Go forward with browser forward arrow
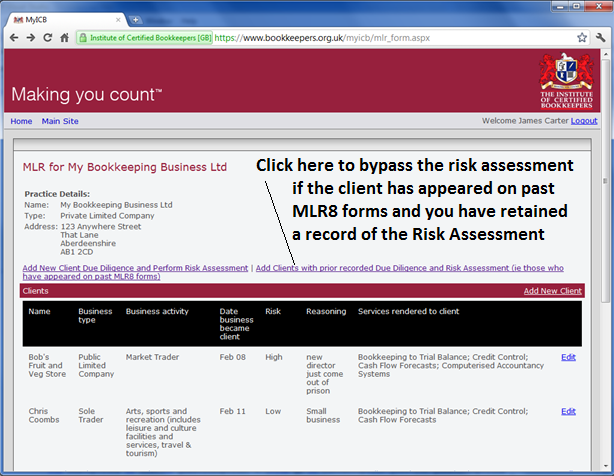 coord(31,38)
